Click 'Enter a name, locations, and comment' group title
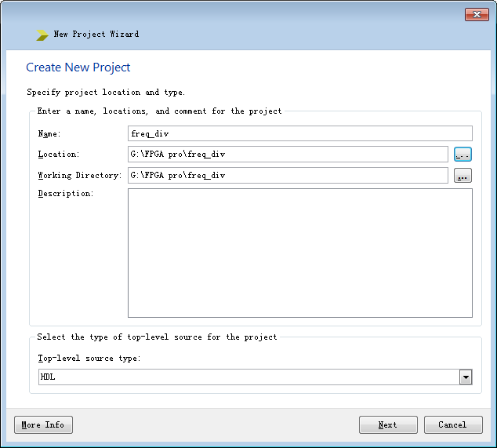497x448 pixels. (159, 111)
